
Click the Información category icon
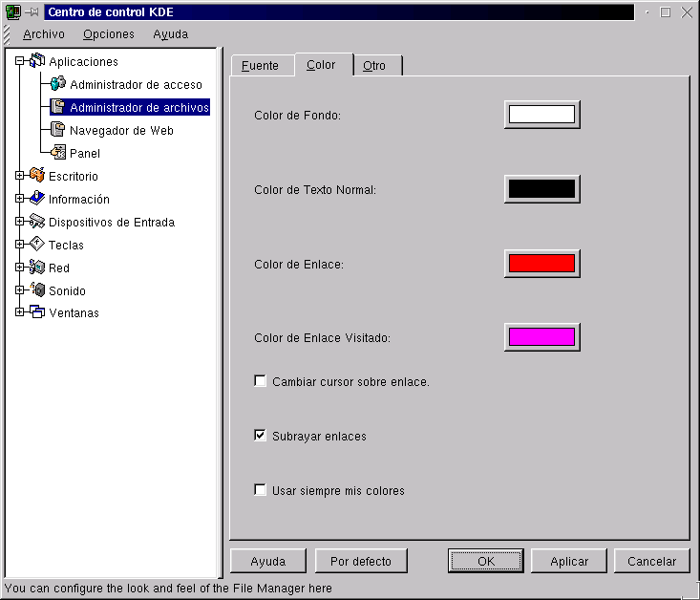37,199
